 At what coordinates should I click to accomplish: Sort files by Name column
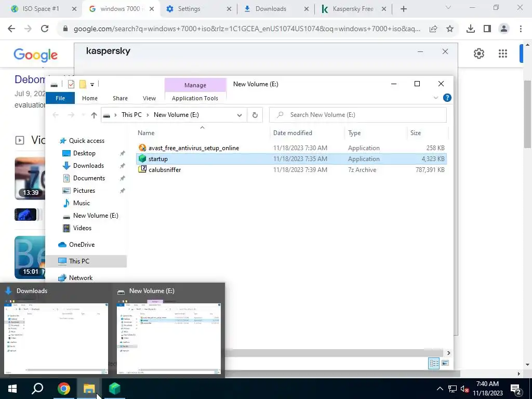146,133
